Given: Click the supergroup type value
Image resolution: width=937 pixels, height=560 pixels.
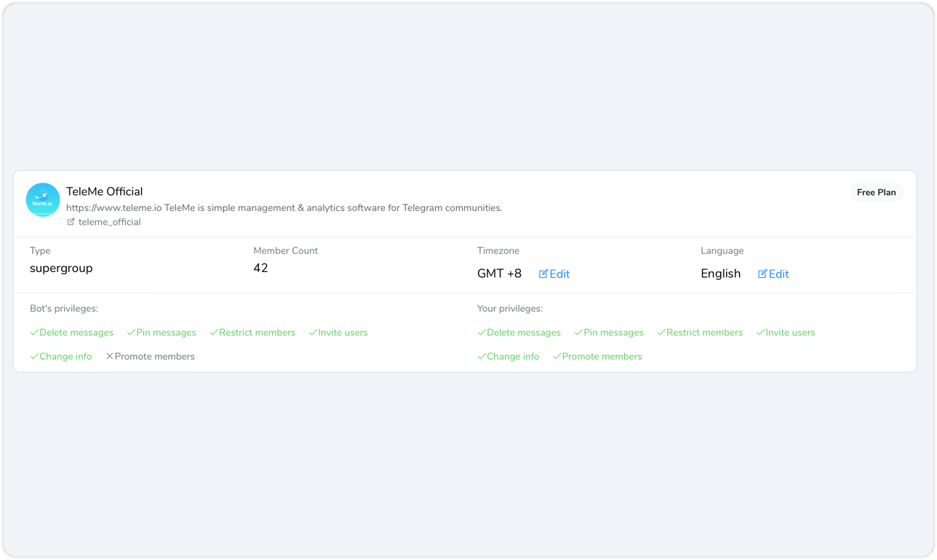Looking at the screenshot, I should tap(61, 268).
